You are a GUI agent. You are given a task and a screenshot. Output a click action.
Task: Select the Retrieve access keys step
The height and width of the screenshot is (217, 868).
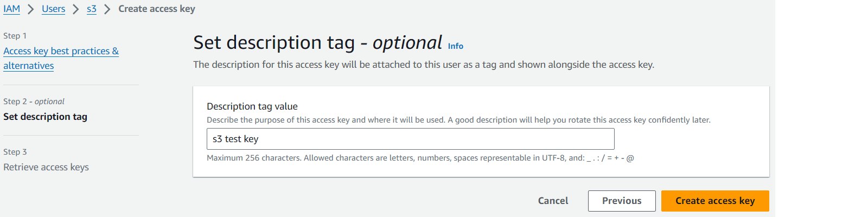click(x=46, y=167)
